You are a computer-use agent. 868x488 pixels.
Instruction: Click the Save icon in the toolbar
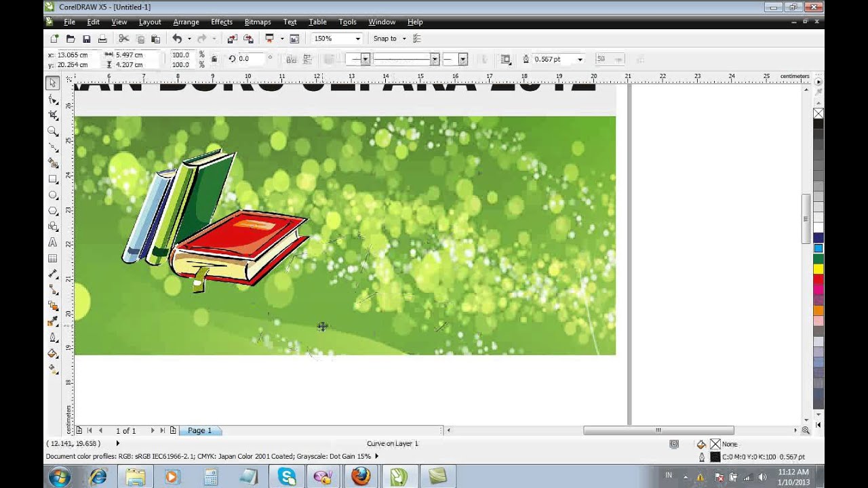point(86,39)
